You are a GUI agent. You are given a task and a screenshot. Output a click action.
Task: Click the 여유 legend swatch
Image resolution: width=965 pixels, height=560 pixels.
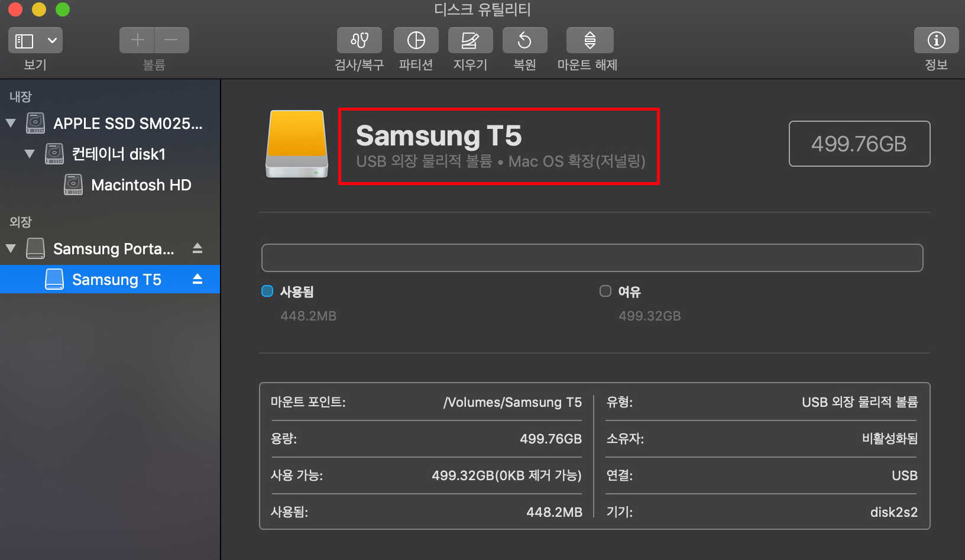[605, 291]
